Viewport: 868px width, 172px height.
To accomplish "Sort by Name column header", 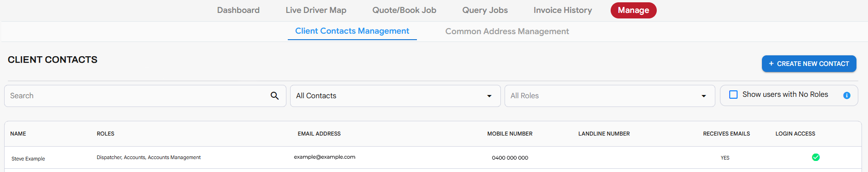I will tap(18, 134).
